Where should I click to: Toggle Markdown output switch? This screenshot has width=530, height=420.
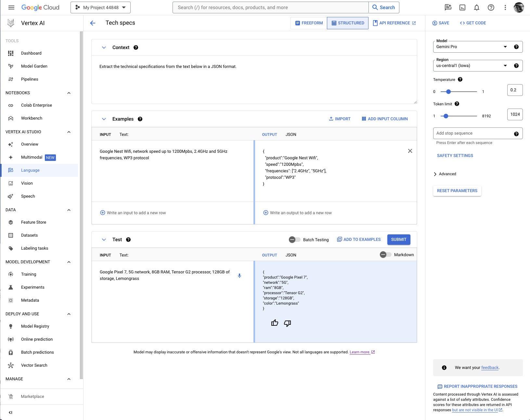pos(386,255)
